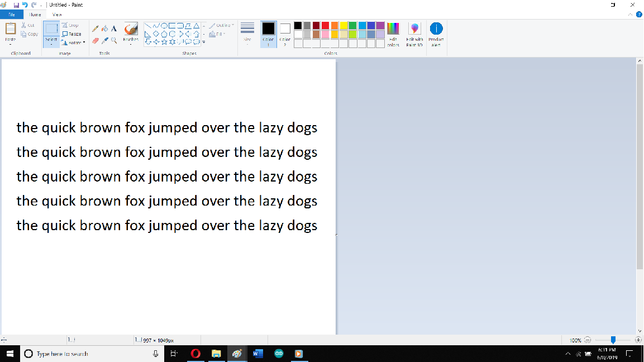Open the File menu
The height and width of the screenshot is (362, 644).
(11, 14)
